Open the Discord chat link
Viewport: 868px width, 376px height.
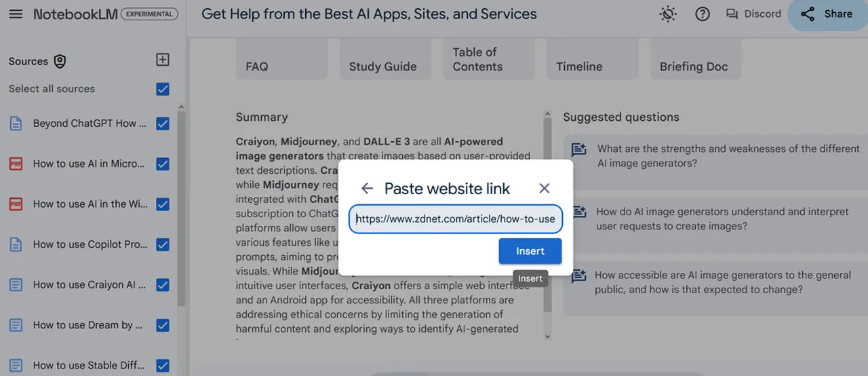click(753, 14)
